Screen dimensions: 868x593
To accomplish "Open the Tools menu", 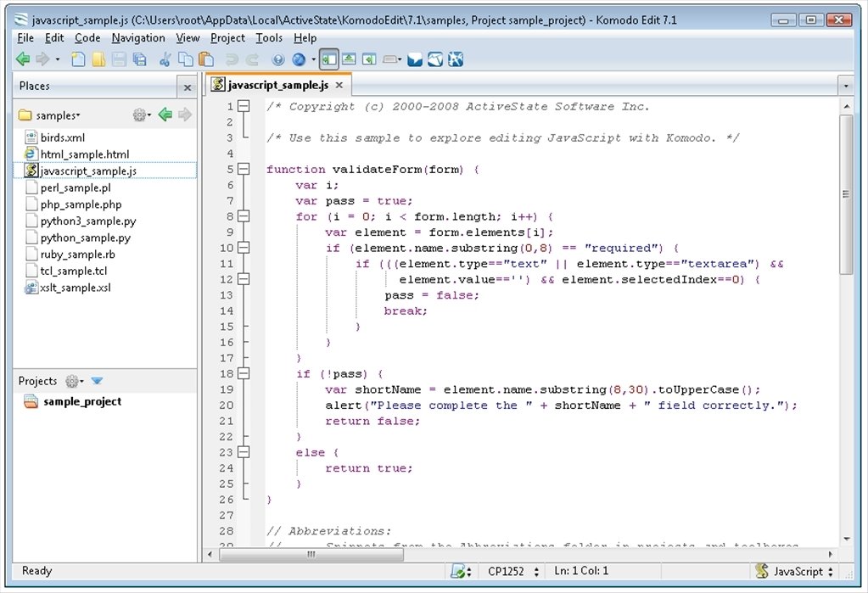I will click(269, 38).
